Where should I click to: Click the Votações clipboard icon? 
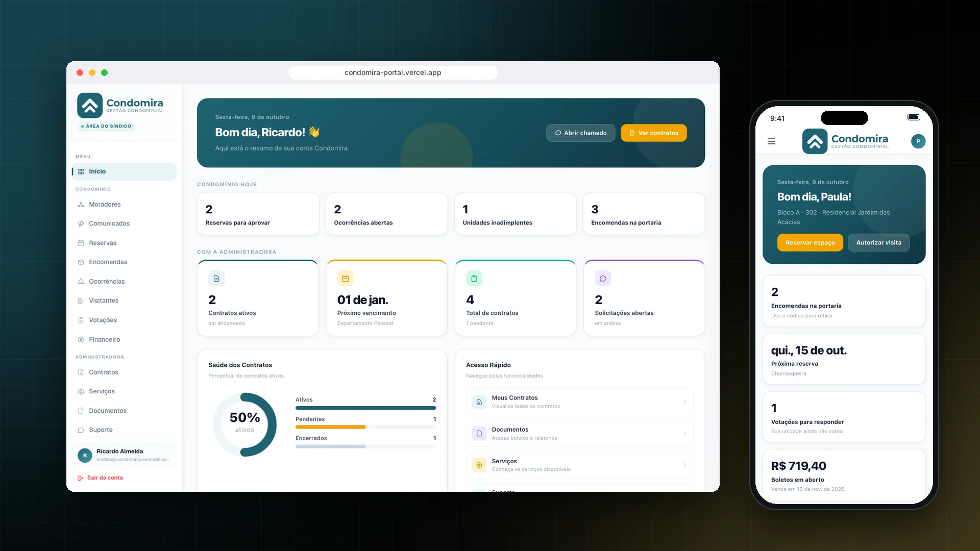(81, 320)
